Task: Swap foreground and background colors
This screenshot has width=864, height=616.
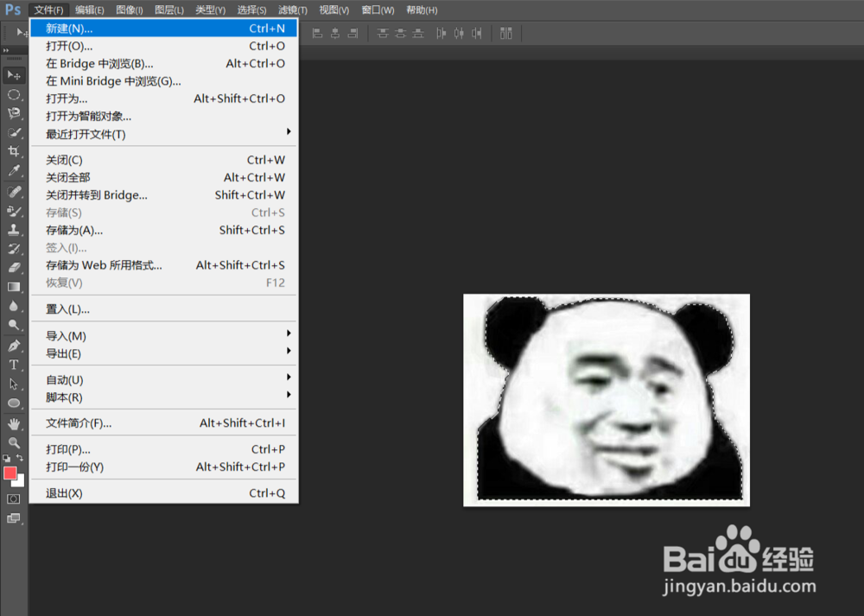Action: 20,459
